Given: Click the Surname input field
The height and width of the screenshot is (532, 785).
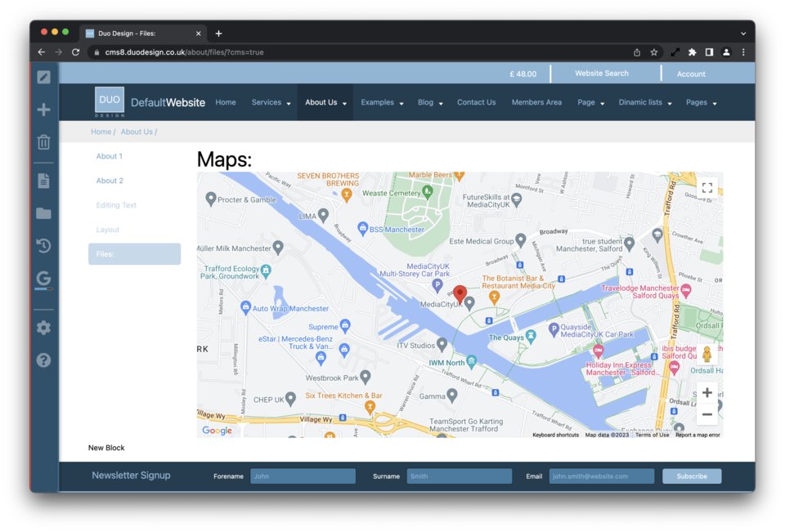Looking at the screenshot, I should [460, 476].
